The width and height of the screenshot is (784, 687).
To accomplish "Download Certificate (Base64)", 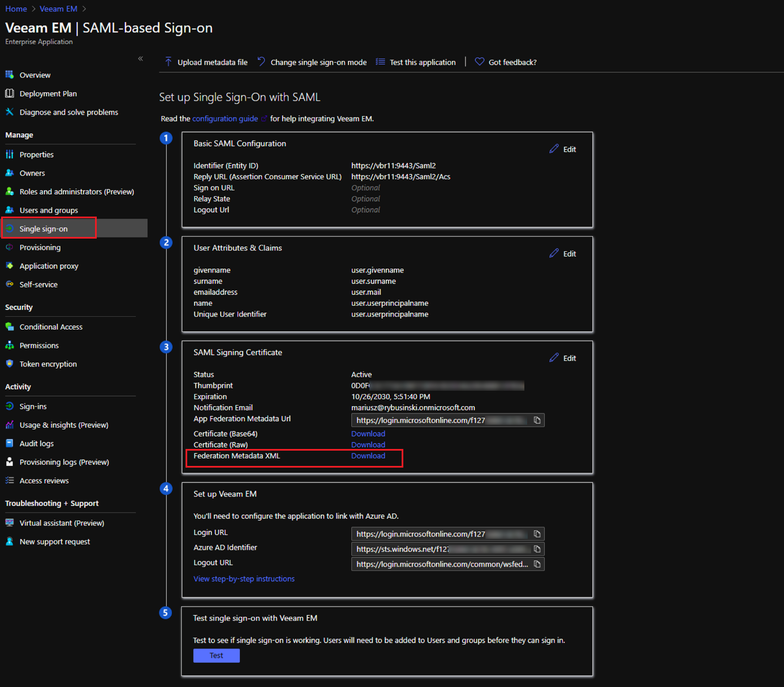I will [x=368, y=434].
